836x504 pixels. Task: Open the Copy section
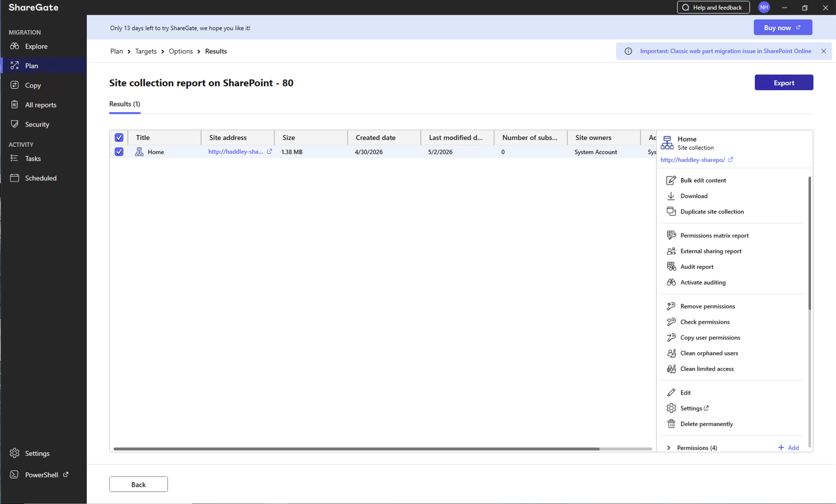click(33, 85)
